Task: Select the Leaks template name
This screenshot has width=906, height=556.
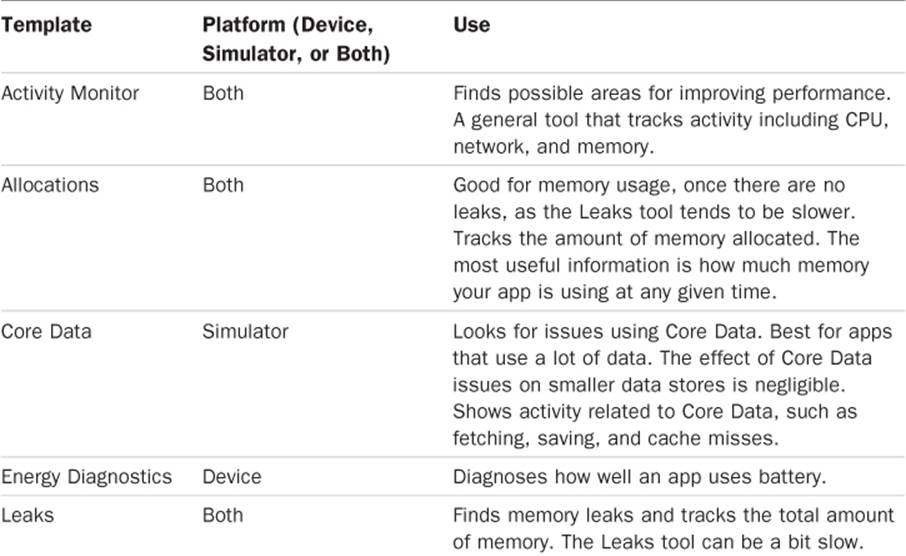Action: pos(28,515)
